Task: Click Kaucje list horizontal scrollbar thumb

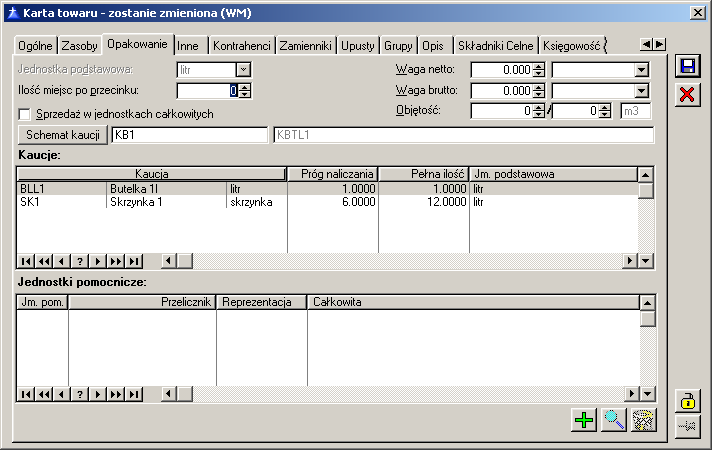Action: pos(185,261)
